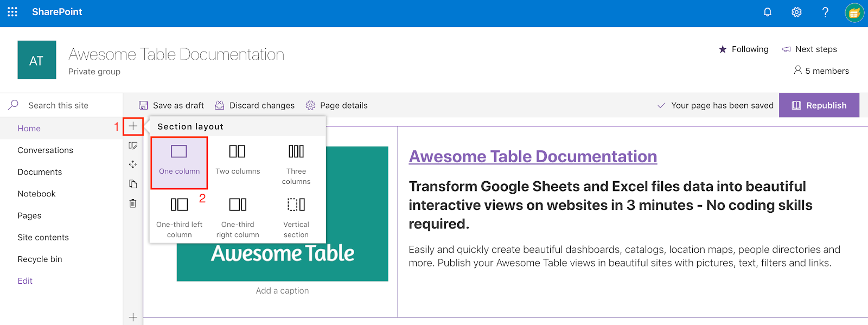
Task: Open the Awesome Table Documentation link
Action: pos(533,156)
